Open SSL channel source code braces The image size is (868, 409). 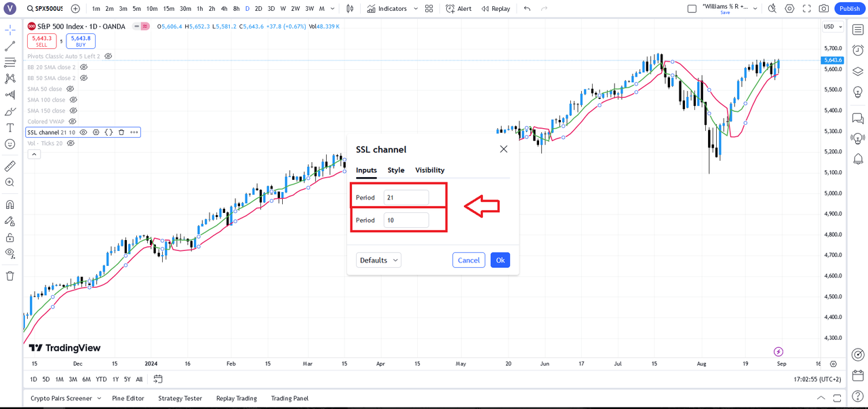point(108,132)
